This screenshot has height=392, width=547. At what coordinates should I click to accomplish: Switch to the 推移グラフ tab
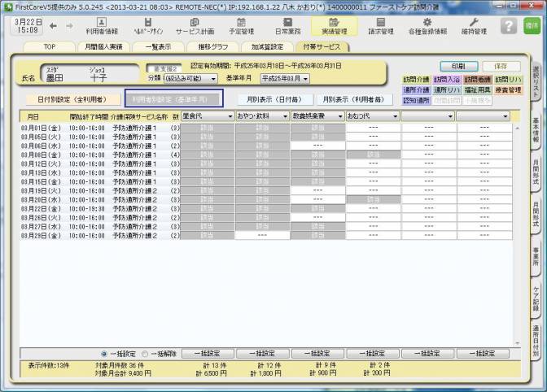pos(215,47)
